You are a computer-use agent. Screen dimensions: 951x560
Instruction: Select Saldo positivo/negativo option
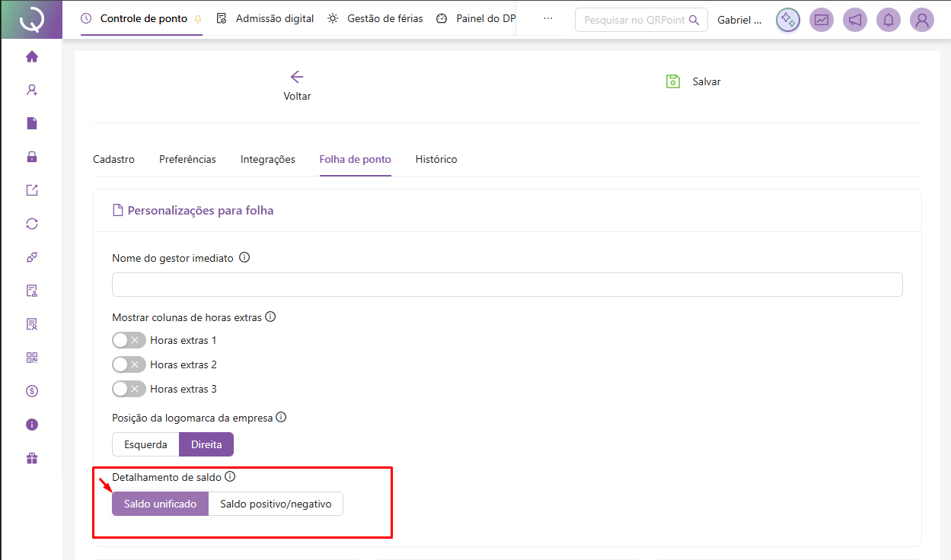click(x=276, y=504)
